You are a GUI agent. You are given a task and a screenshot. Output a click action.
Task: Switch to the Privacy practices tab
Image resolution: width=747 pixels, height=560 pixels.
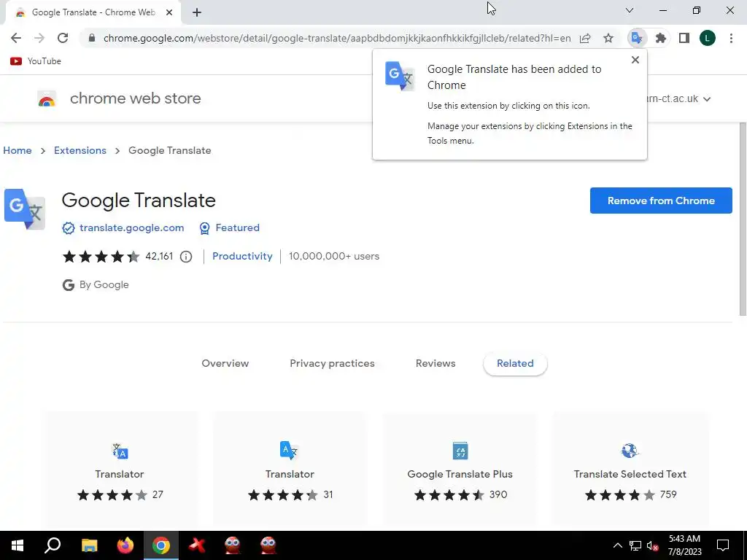pos(332,363)
